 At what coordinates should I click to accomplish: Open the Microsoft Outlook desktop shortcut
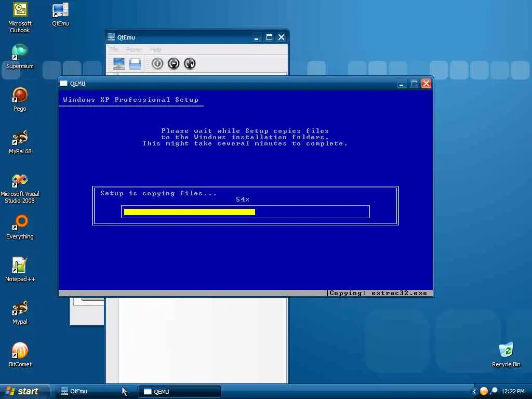coord(20,17)
